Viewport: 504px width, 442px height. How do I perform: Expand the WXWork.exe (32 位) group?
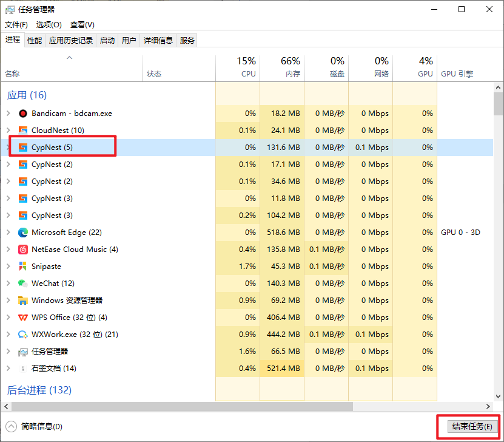(8, 335)
